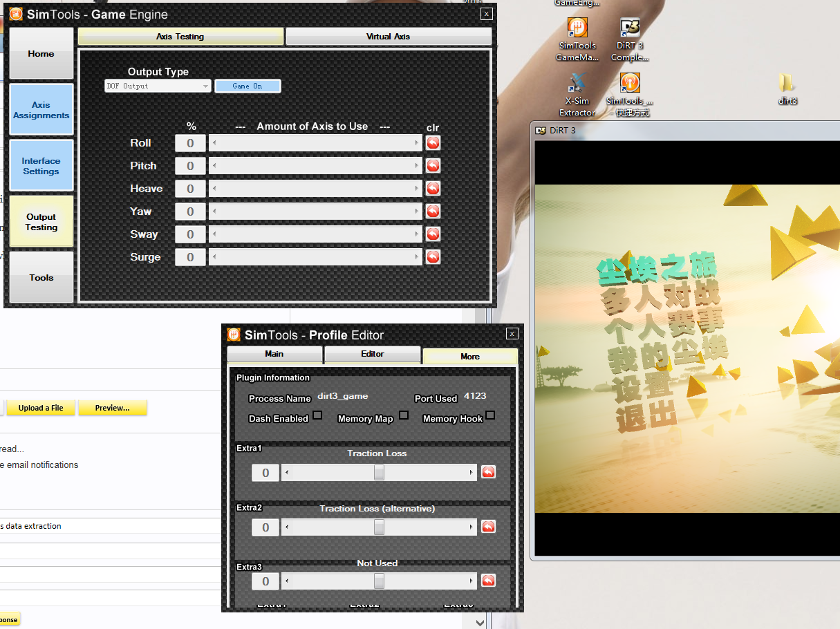The height and width of the screenshot is (629, 840).
Task: Clear the Yaw axis with red reset icon
Action: tap(433, 212)
